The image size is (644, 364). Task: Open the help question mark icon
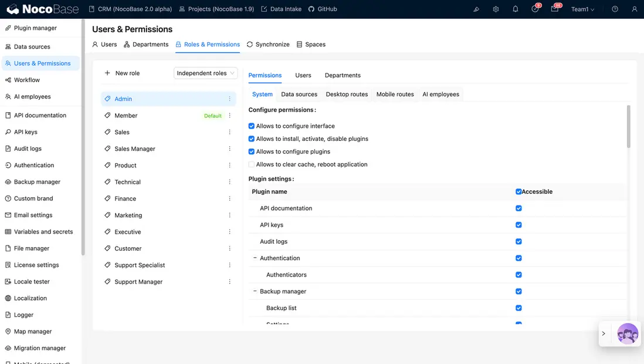tap(615, 9)
